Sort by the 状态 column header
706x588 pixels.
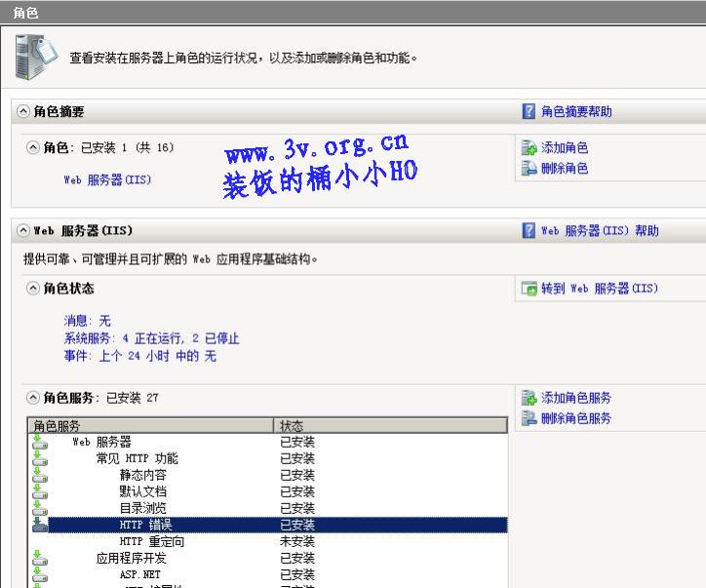tap(390, 426)
